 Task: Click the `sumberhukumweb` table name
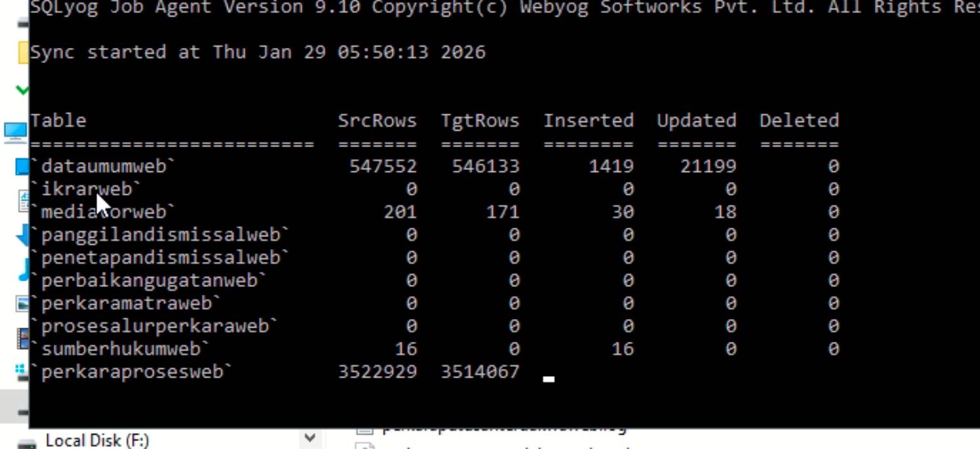120,349
